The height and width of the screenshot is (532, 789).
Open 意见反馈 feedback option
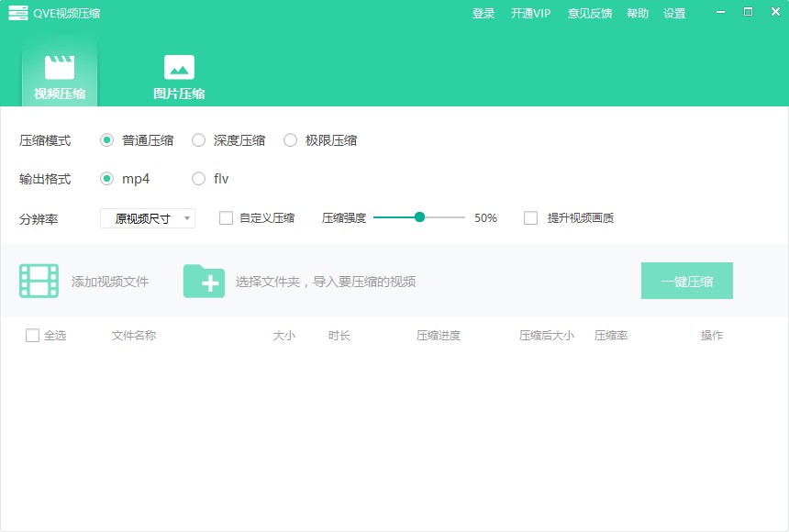pos(590,13)
